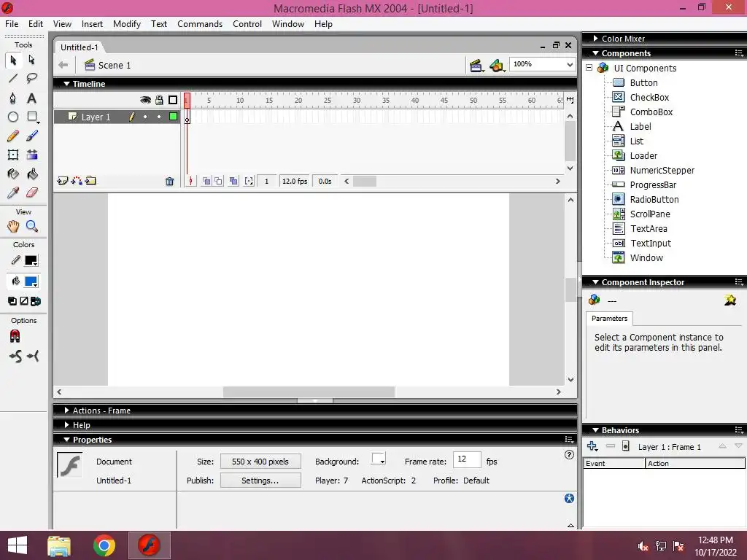Toggle Layer 1 lock dot
Viewport: 747px width, 560px height.
[159, 117]
